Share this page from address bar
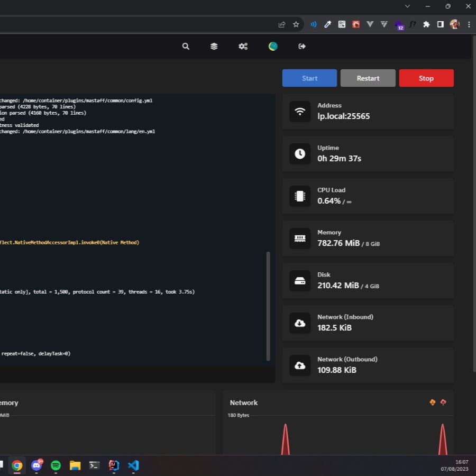The width and height of the screenshot is (476, 476). (282, 24)
